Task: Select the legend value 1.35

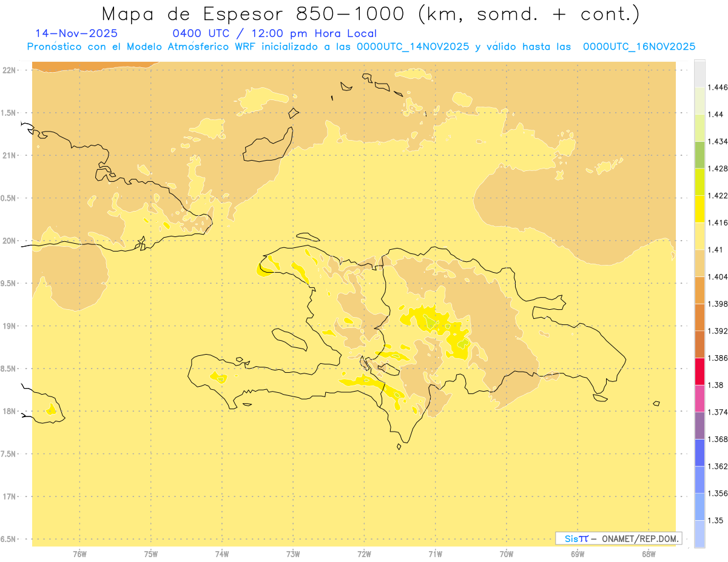Action: coord(716,520)
